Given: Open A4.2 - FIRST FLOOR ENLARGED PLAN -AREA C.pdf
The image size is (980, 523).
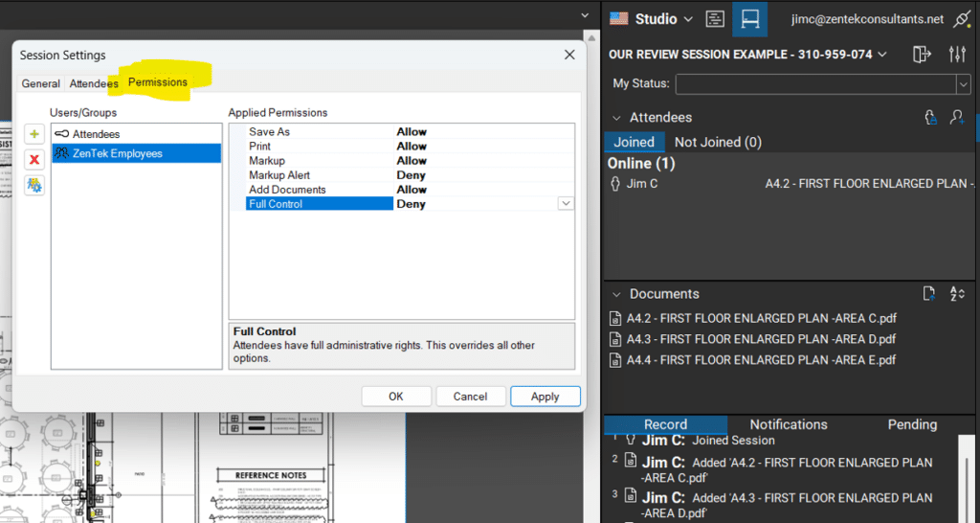Looking at the screenshot, I should click(753, 318).
